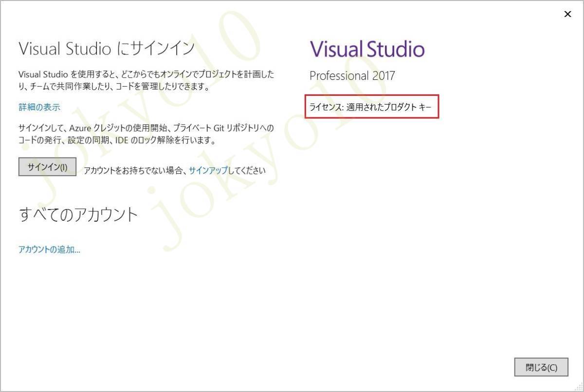Click the アカウントの追加... link
The image size is (584, 392).
click(49, 249)
